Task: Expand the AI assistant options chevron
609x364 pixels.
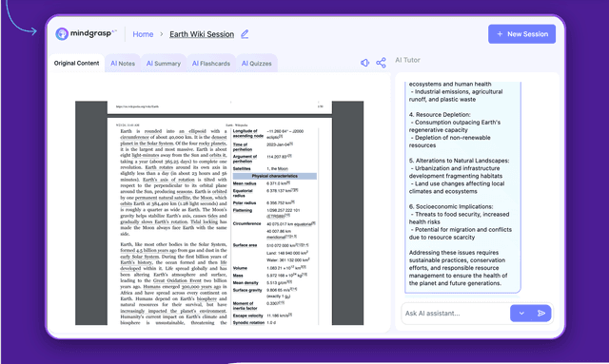Action: tap(521, 314)
